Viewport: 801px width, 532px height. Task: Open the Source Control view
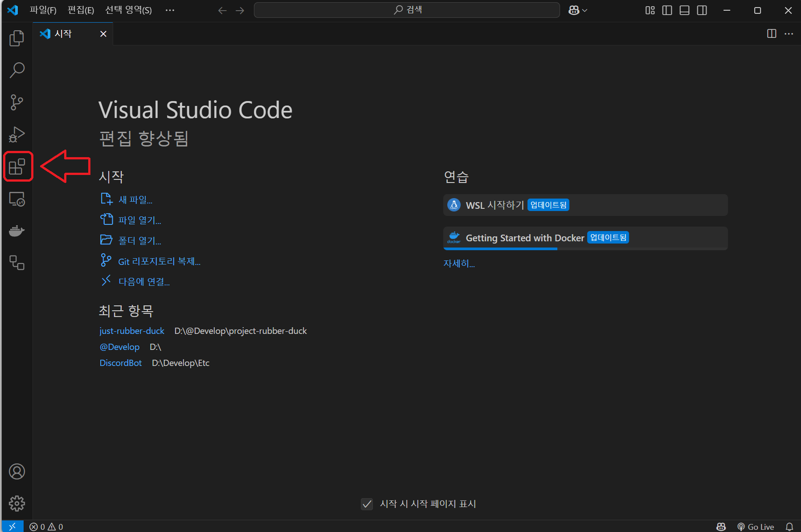tap(17, 102)
